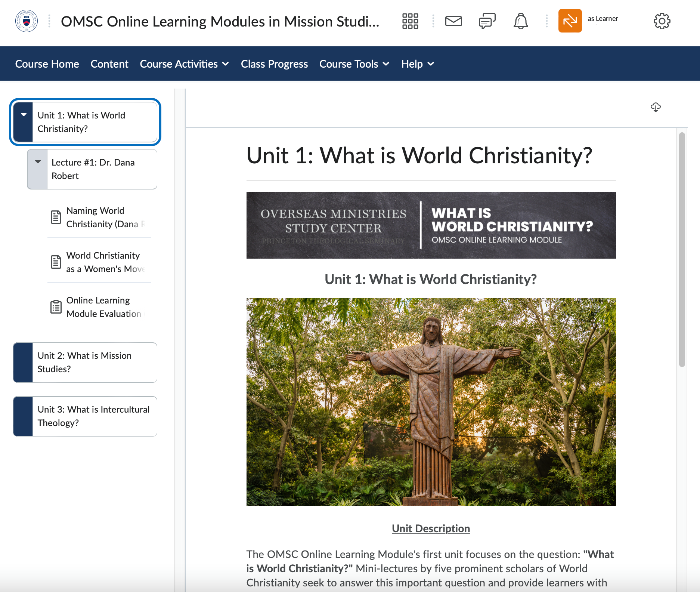
Task: Open the app switcher waffle menu
Action: pos(410,21)
